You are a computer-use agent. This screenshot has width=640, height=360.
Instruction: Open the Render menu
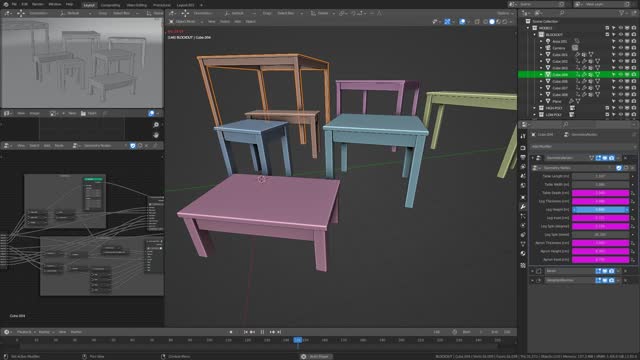point(38,4)
